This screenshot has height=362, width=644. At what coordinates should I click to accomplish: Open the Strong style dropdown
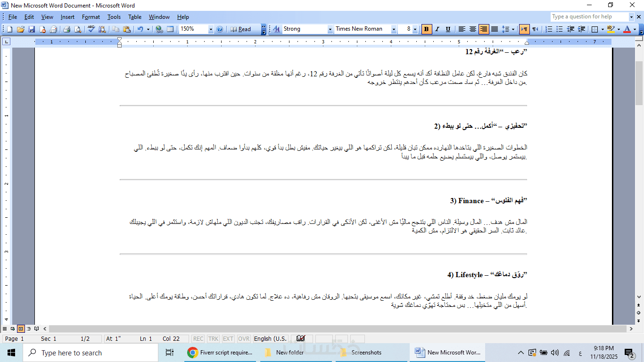click(x=330, y=29)
